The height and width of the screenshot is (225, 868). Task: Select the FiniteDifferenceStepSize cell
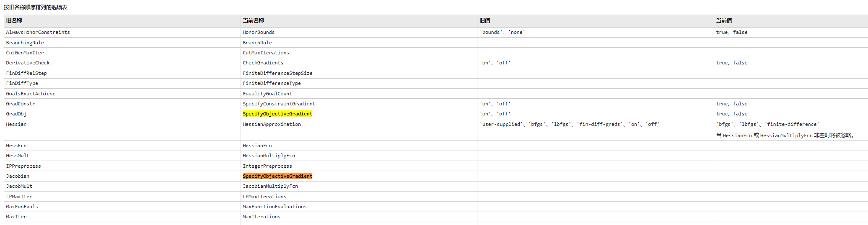[x=277, y=73]
